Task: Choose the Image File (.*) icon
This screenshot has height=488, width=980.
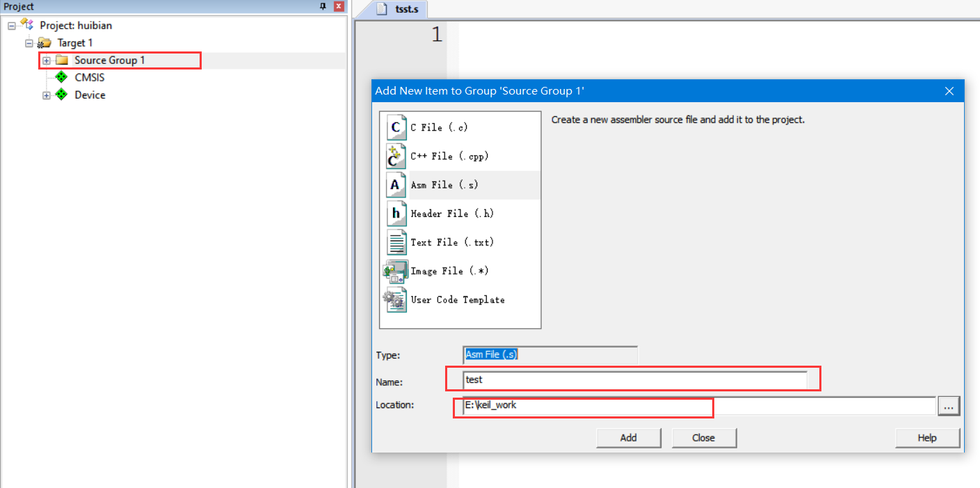Action: (396, 271)
